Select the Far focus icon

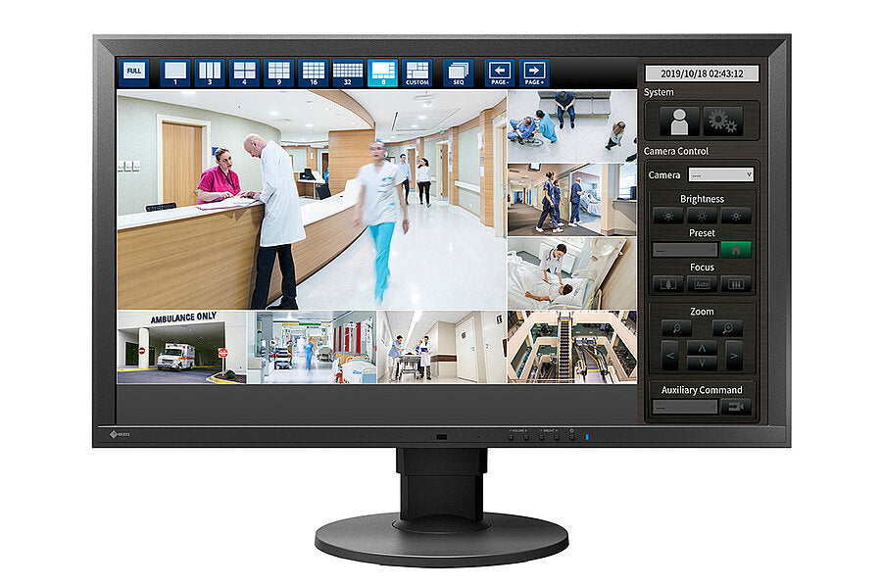(734, 282)
